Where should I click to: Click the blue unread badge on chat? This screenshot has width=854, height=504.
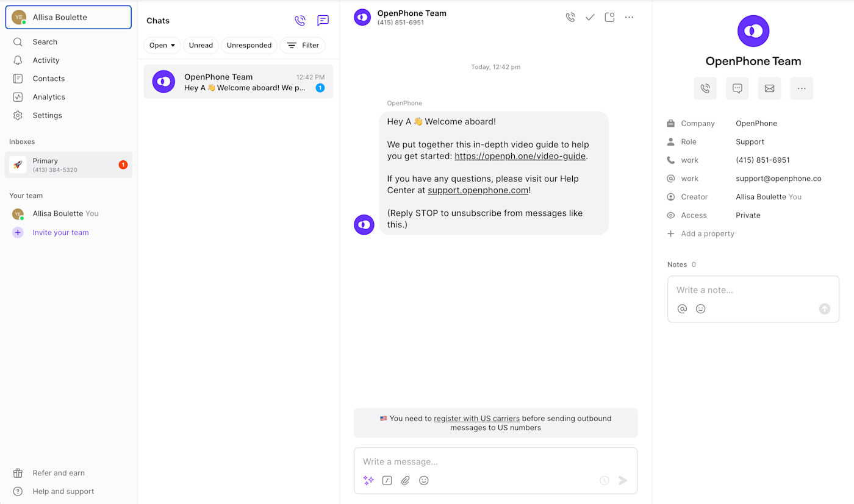(x=320, y=88)
